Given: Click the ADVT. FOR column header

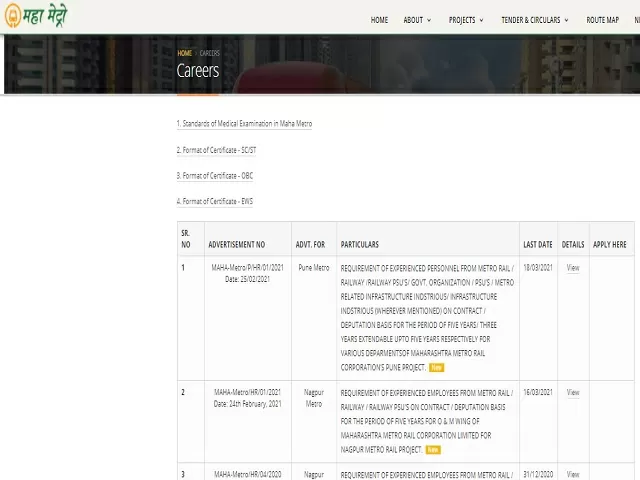Looking at the screenshot, I should (310, 244).
